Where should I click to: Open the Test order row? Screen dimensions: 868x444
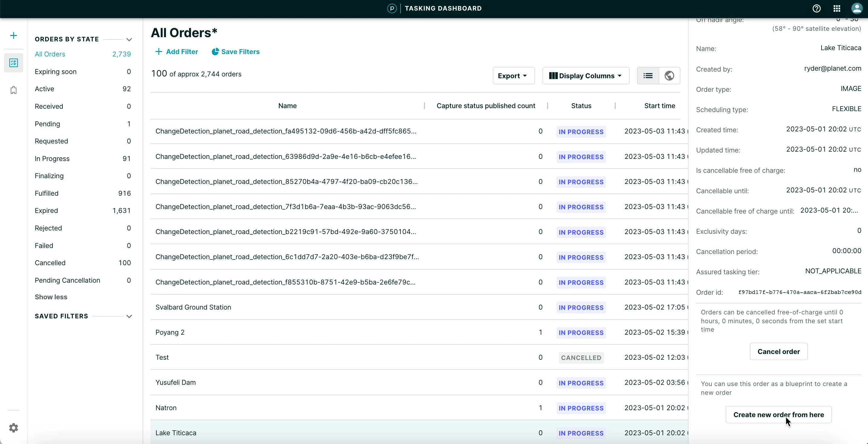419,357
